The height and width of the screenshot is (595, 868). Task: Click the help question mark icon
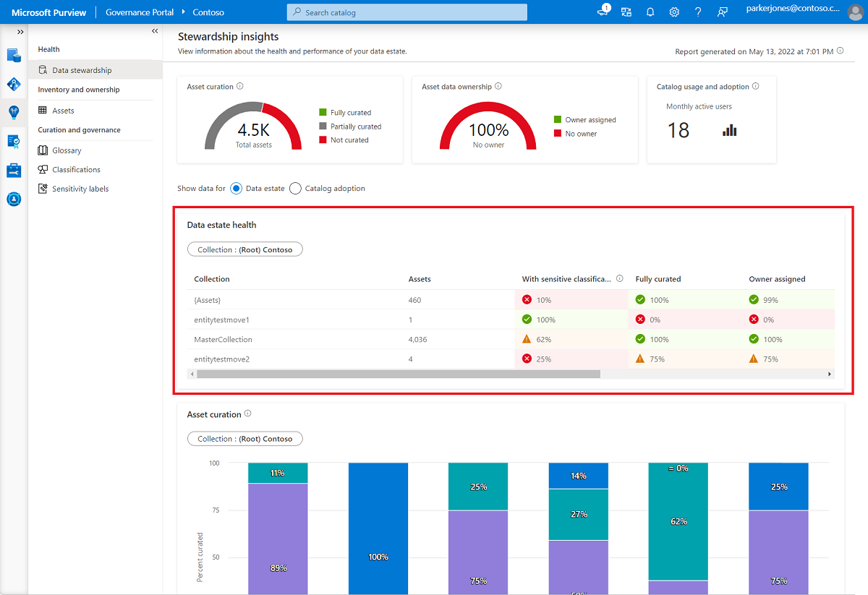point(698,12)
